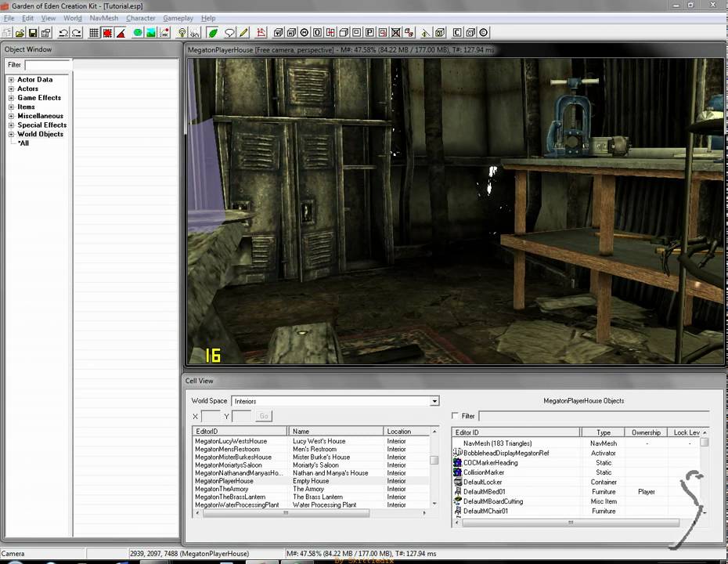Click the red linked-nodes toolbar icon
The image size is (728, 564).
(x=409, y=33)
